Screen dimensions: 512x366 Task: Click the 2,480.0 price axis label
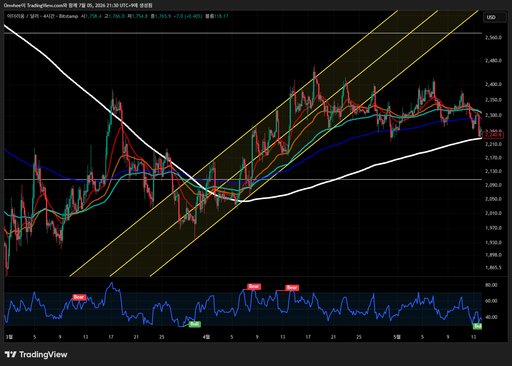(x=493, y=61)
